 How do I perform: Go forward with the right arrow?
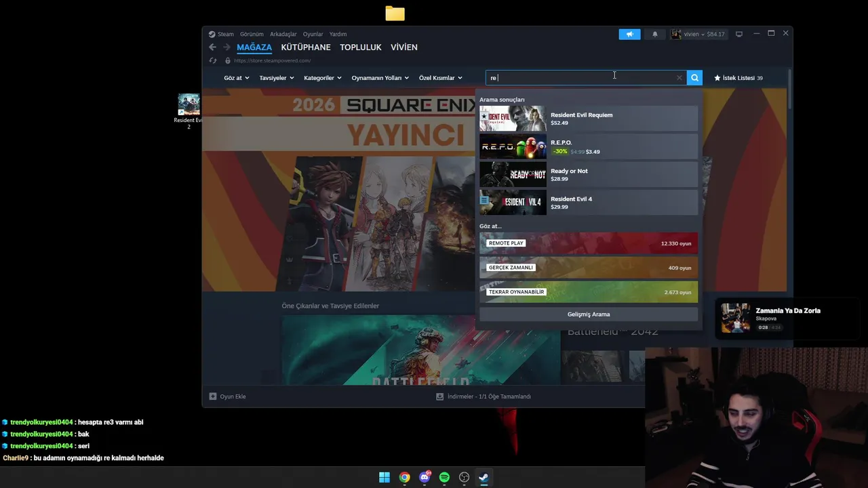pyautogui.click(x=226, y=47)
